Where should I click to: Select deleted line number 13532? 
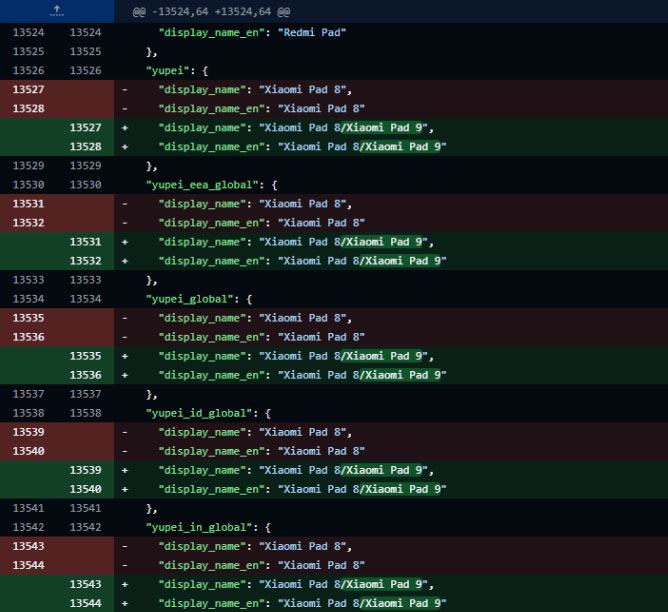coord(29,223)
